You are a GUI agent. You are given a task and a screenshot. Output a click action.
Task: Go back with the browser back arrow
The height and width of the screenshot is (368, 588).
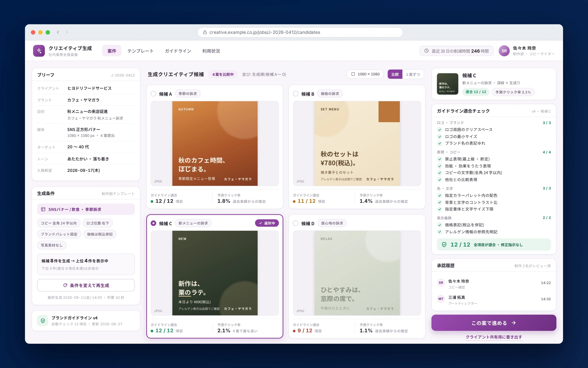point(58,32)
